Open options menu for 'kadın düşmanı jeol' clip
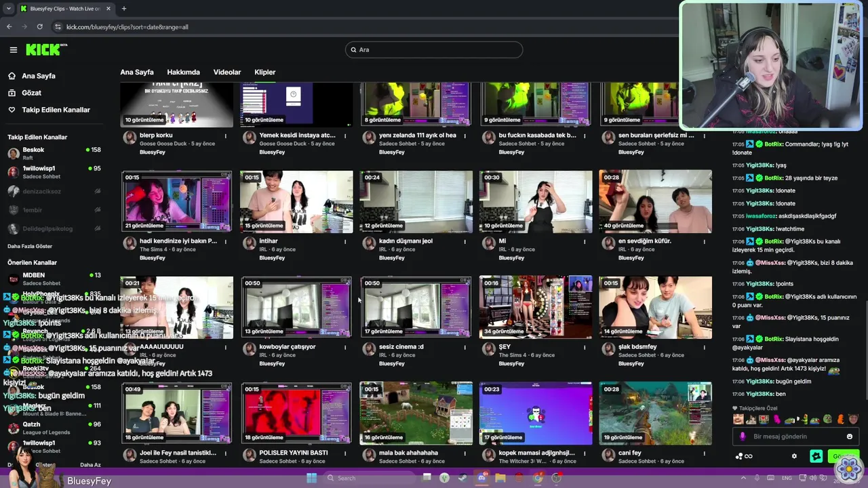Screen dimensions: 868x488 pos(465,241)
